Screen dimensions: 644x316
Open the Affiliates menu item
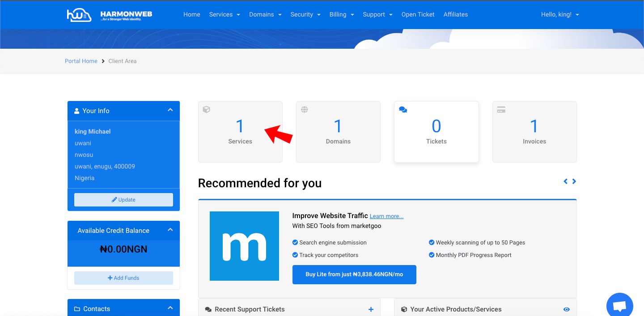pos(455,15)
